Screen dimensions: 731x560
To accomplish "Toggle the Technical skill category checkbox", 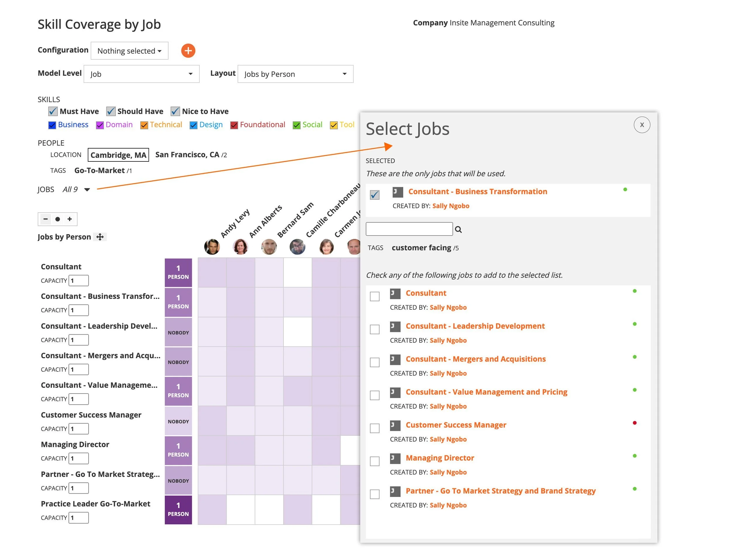I will (x=144, y=125).
